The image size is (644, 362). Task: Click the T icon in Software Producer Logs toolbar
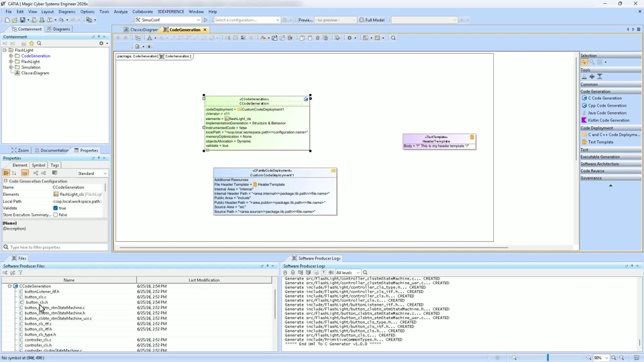(x=323, y=273)
